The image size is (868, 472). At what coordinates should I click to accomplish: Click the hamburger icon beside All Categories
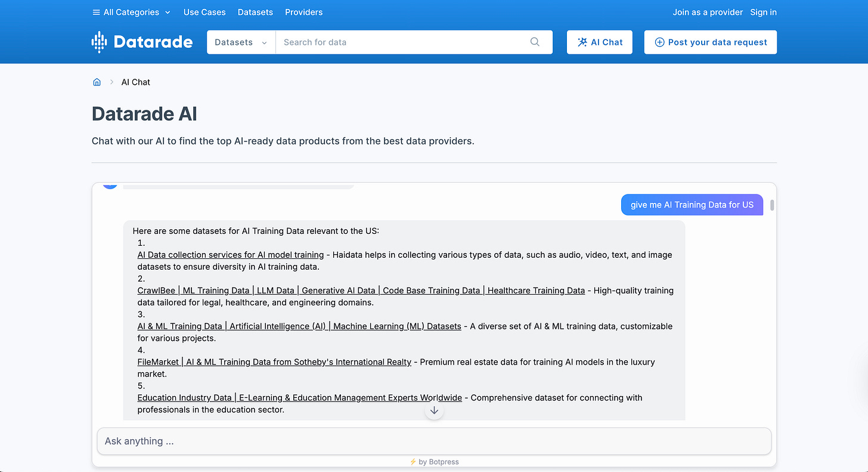(96, 12)
